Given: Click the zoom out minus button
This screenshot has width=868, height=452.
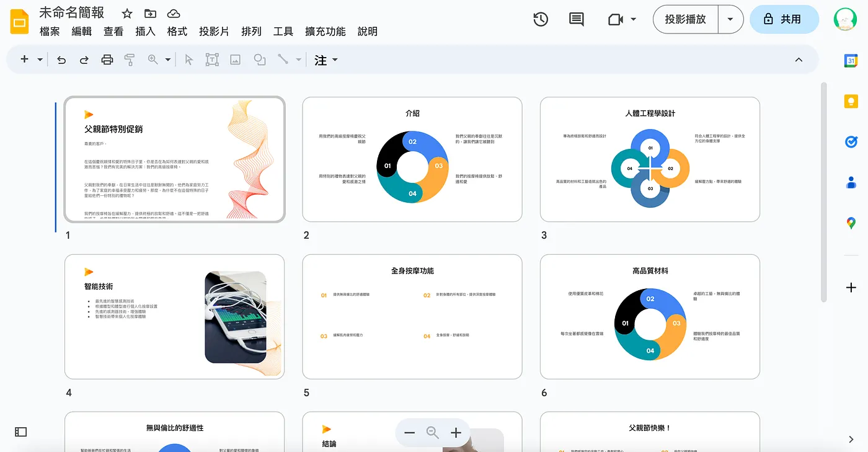Looking at the screenshot, I should [409, 433].
